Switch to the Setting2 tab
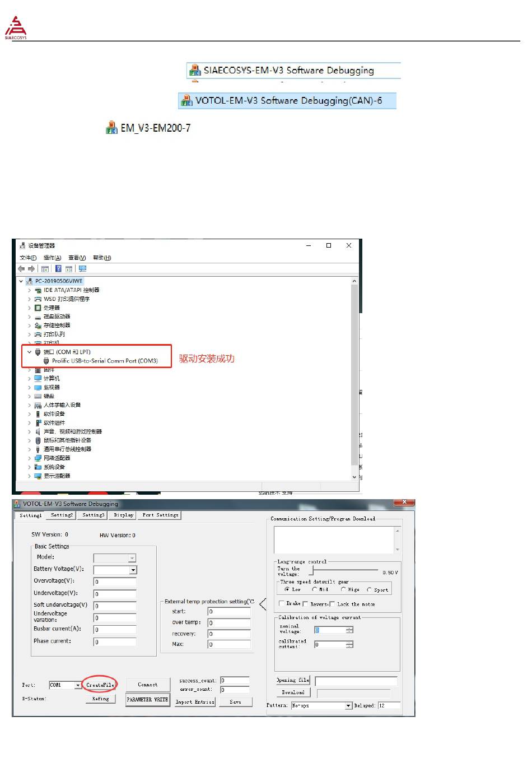The image size is (532, 772). [x=62, y=515]
